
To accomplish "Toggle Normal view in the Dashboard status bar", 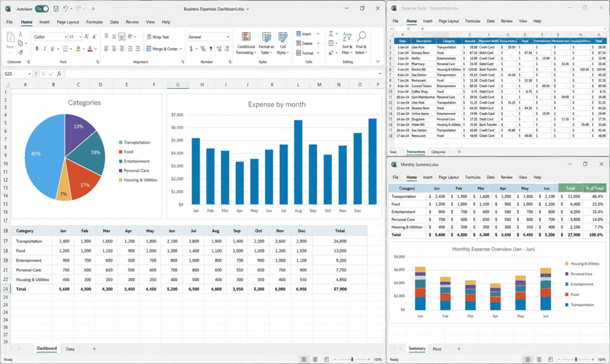I will (304, 359).
